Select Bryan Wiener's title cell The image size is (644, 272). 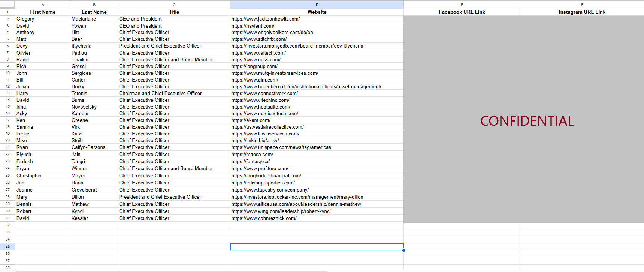tap(174, 168)
